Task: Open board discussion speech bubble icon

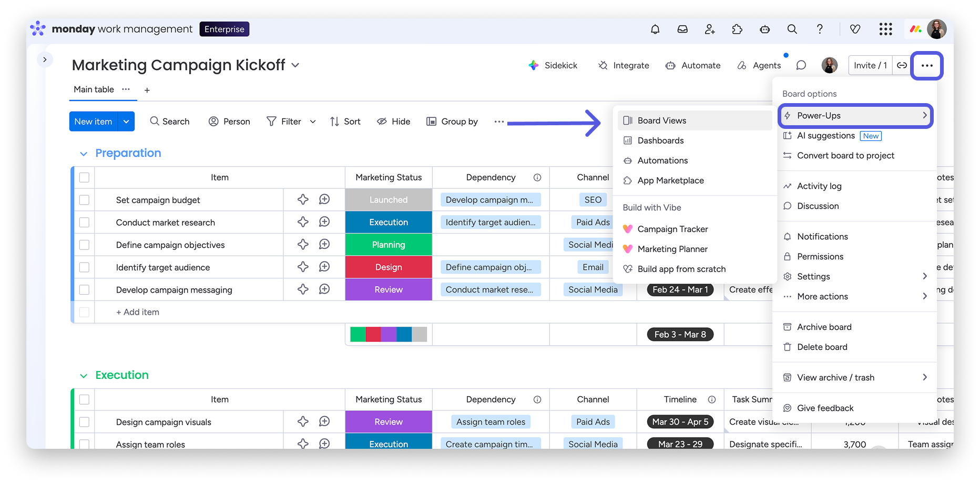Action: pos(801,65)
